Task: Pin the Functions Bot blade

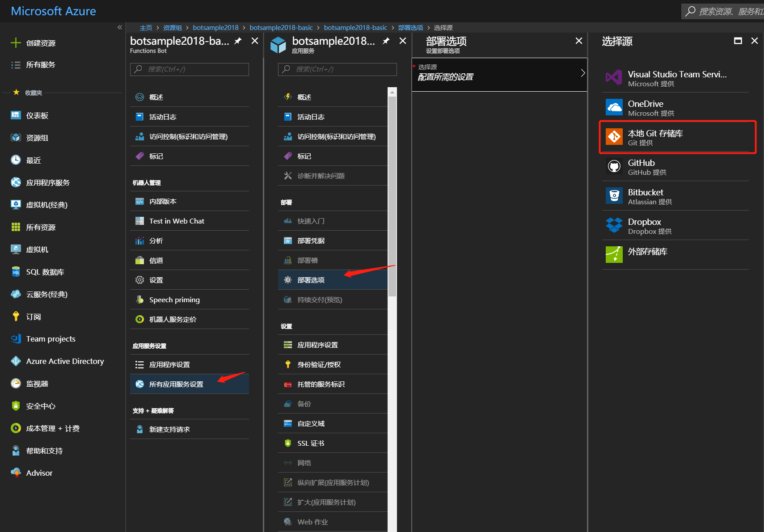Action: (x=238, y=41)
